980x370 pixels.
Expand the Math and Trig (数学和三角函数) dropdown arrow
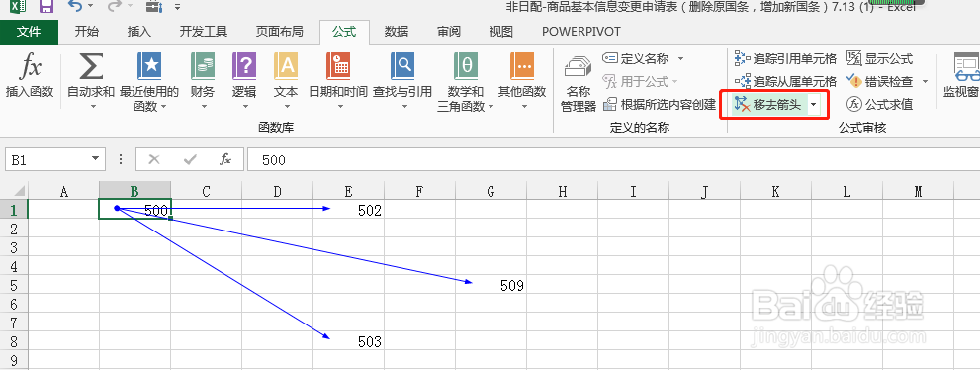click(490, 107)
